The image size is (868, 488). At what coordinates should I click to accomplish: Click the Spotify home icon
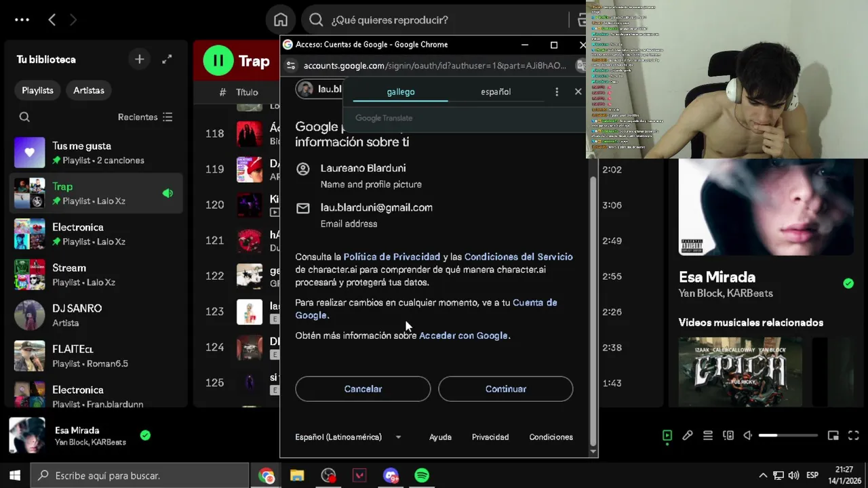[281, 20]
